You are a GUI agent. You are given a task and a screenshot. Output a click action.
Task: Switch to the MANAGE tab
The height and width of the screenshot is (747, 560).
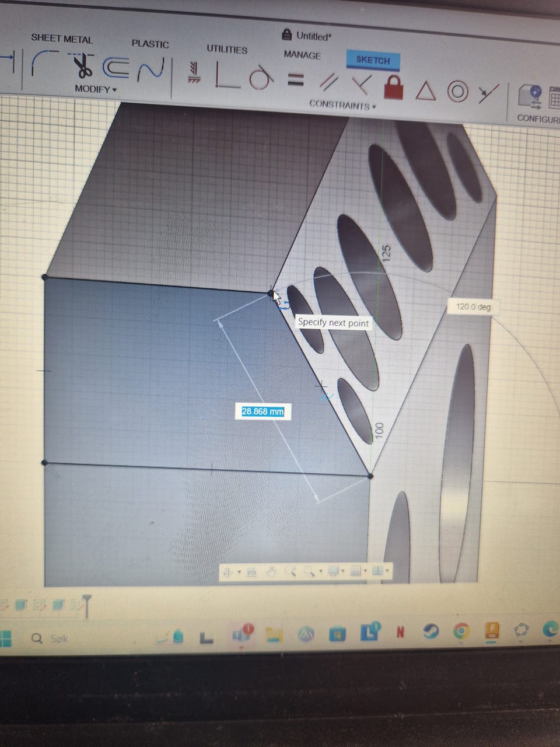[302, 55]
